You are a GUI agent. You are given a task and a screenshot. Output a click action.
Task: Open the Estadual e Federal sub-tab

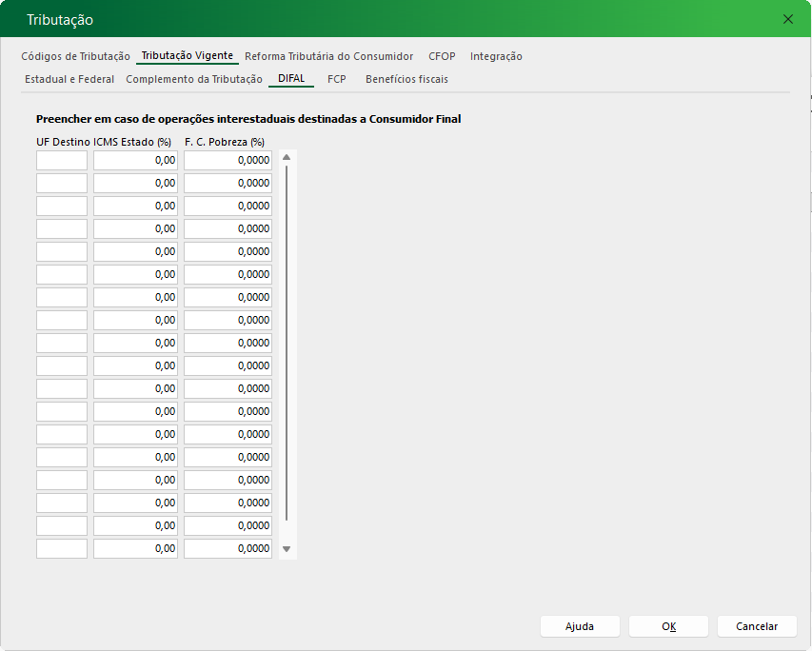tap(69, 79)
